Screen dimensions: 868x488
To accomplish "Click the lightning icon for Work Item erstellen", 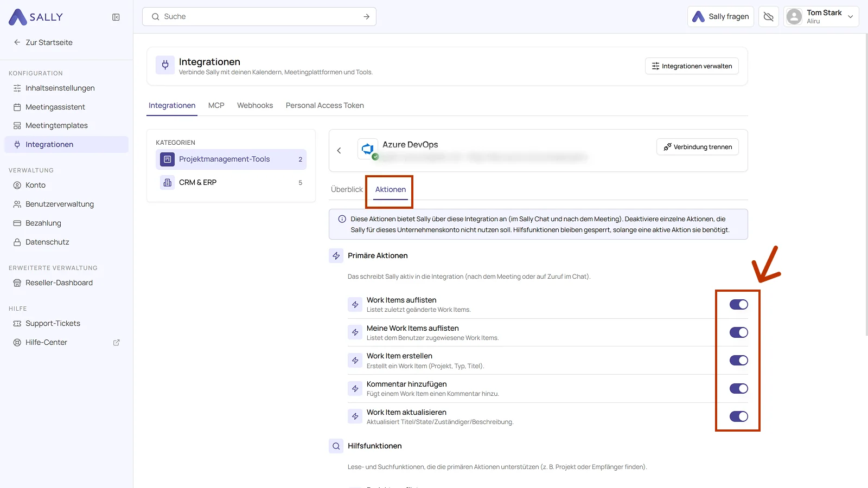I will (x=355, y=361).
